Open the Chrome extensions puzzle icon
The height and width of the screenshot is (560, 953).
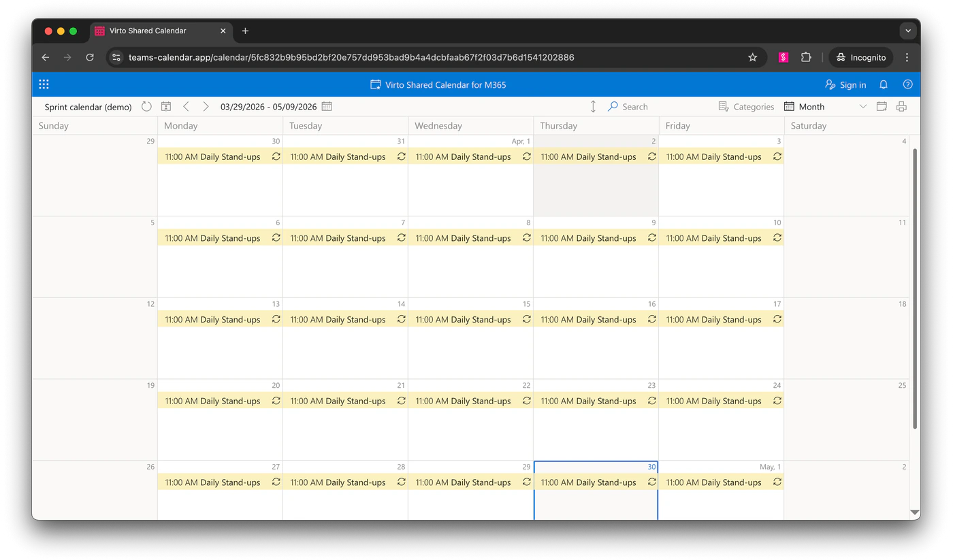tap(806, 58)
